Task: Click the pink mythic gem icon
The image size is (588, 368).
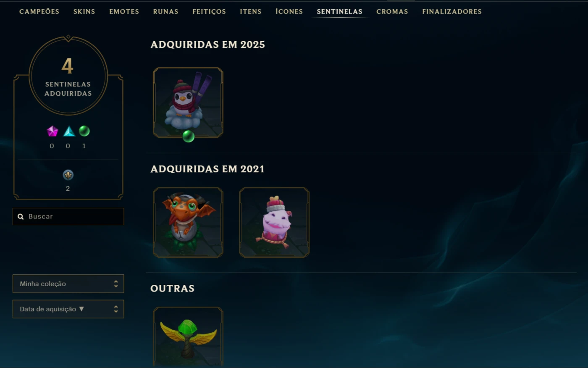Action: coord(52,131)
